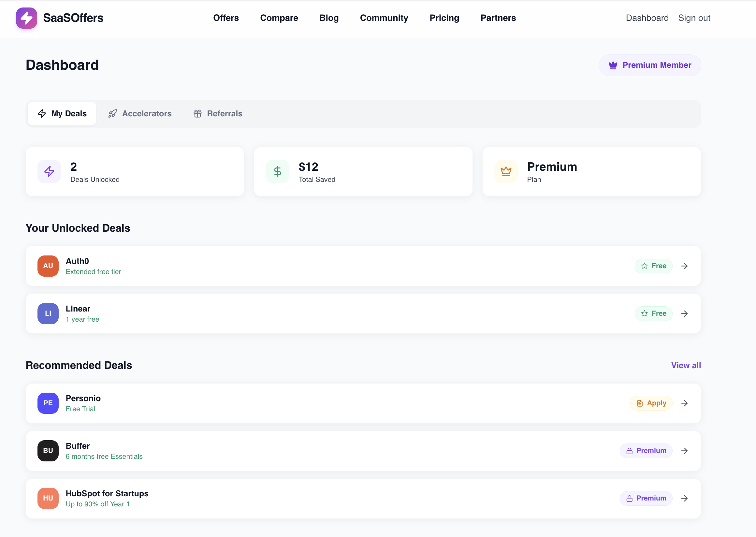Switch to the Referrals tab
756x537 pixels.
click(218, 114)
